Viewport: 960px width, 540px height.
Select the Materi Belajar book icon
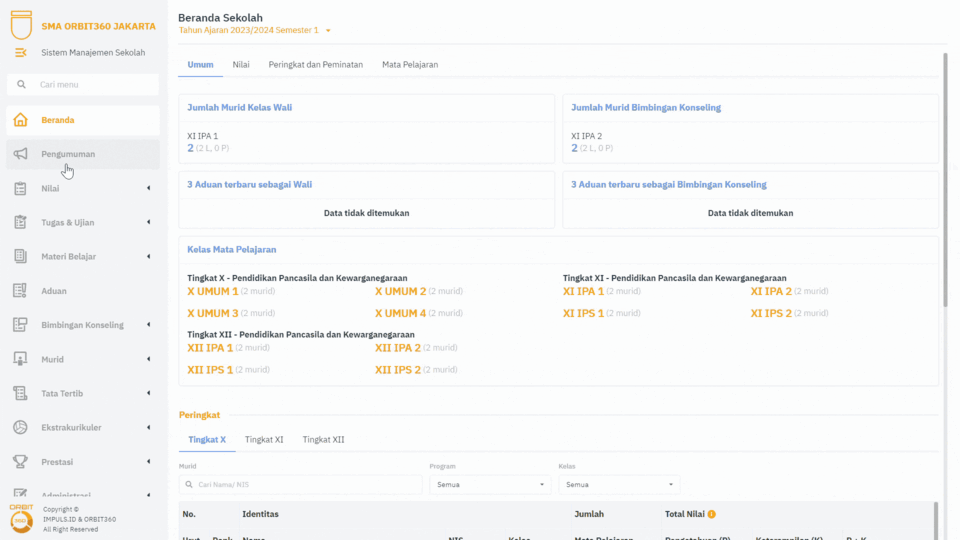(x=20, y=257)
